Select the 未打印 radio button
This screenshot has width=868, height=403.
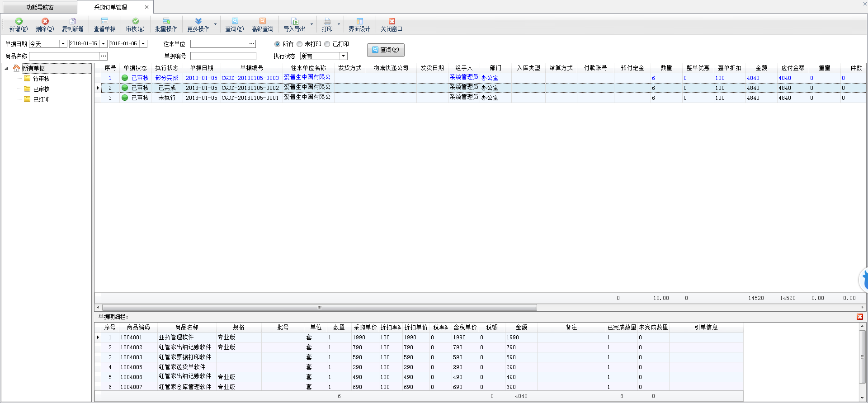(x=299, y=44)
